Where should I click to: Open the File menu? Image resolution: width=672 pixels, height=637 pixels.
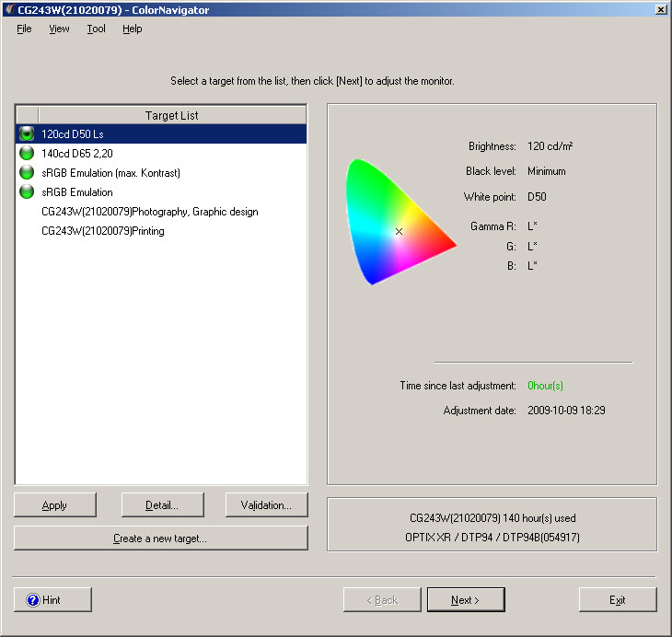point(24,29)
